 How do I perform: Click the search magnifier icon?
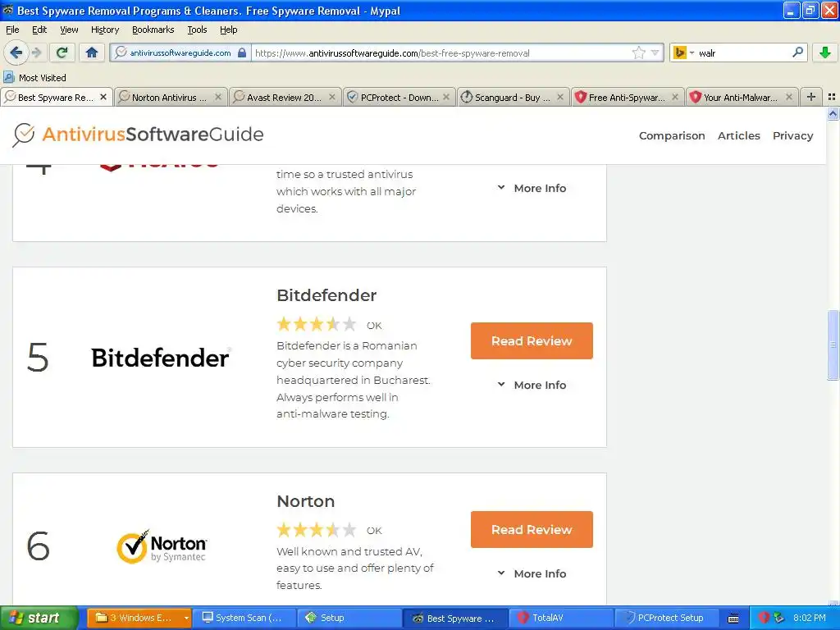pos(797,52)
